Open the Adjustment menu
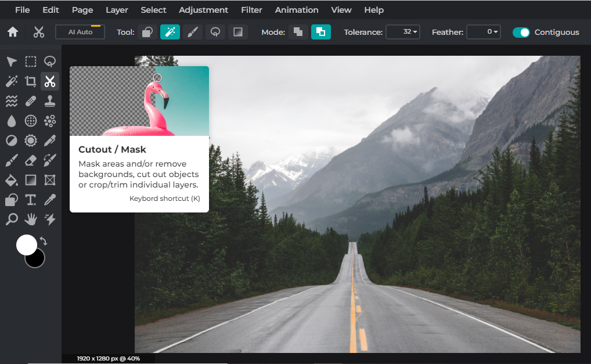Screen dimensions: 591x364 click(203, 10)
